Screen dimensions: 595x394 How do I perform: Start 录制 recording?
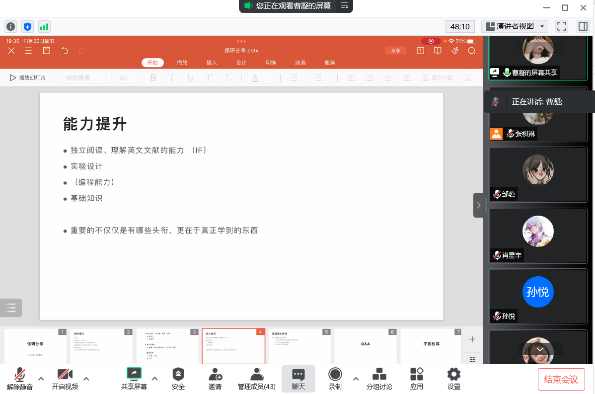335,379
